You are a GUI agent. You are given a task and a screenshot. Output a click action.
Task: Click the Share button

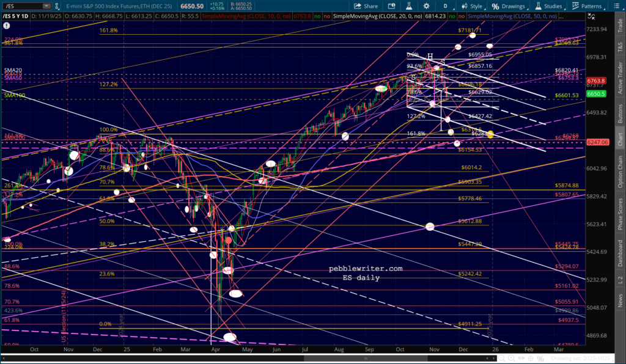pyautogui.click(x=366, y=6)
